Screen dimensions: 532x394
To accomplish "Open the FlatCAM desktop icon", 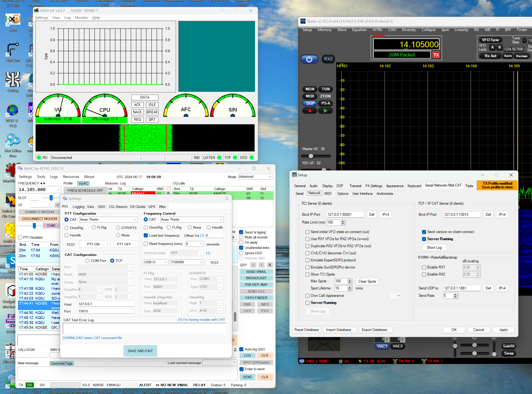I will click(x=13, y=53).
